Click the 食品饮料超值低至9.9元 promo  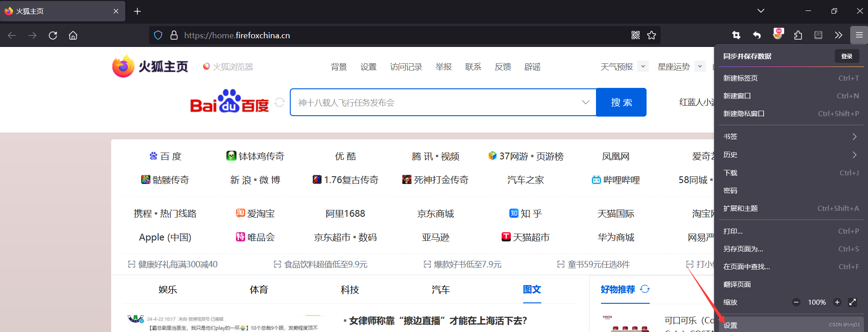[321, 264]
